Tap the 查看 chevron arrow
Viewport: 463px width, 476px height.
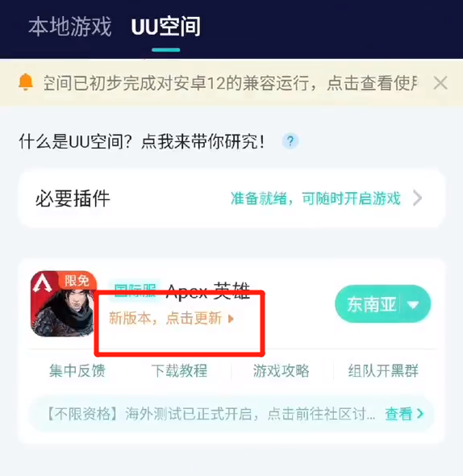tap(420, 413)
